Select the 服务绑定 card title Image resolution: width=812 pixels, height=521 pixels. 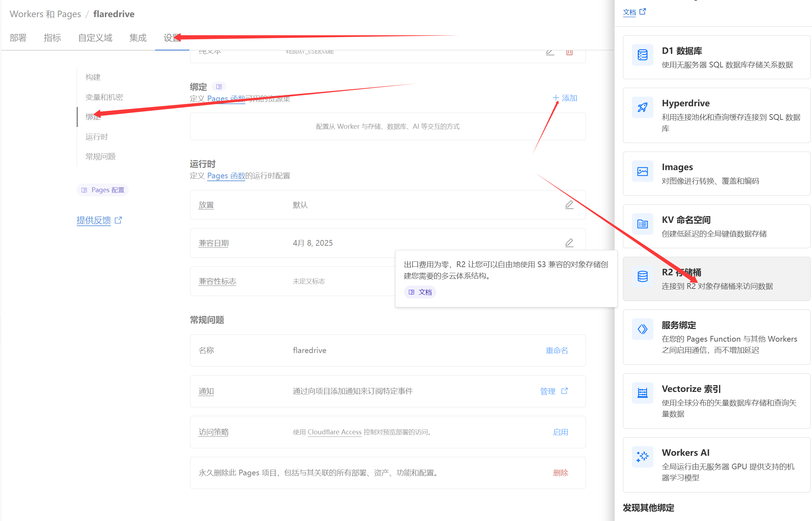tap(679, 325)
